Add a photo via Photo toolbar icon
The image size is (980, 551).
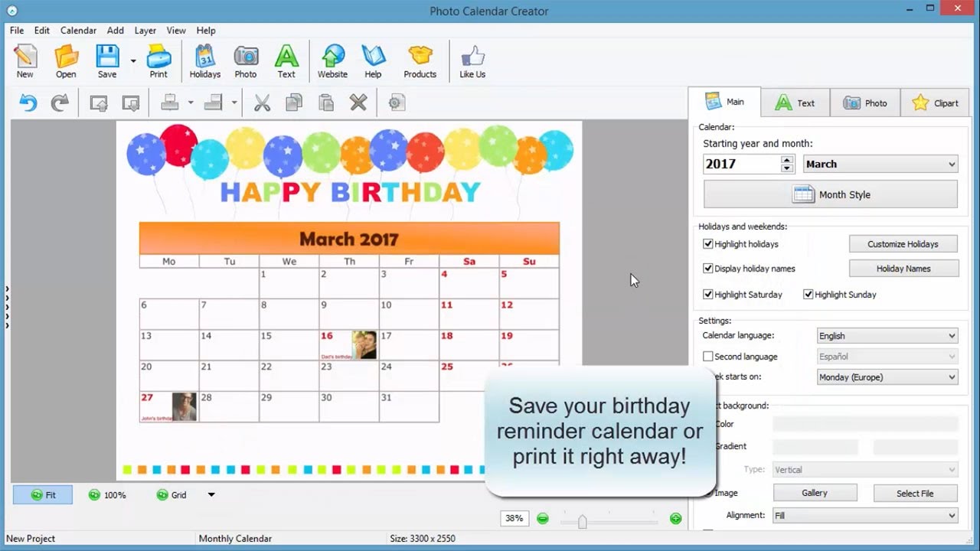(x=246, y=61)
